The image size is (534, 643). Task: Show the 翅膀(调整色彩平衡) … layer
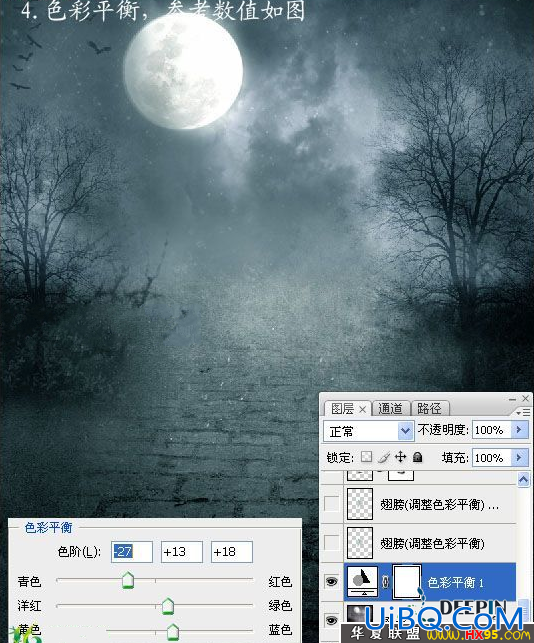click(331, 504)
